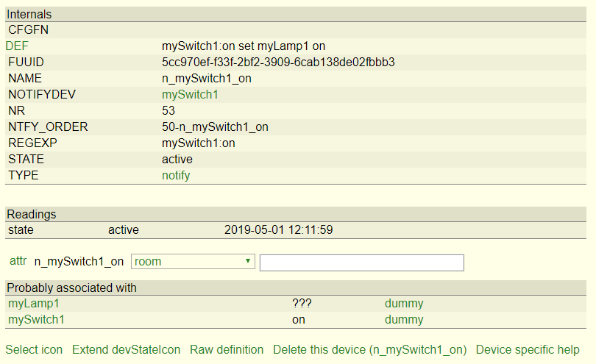The image size is (596, 364).
Task: Click the dropdown arrow beside room
Action: 248,261
